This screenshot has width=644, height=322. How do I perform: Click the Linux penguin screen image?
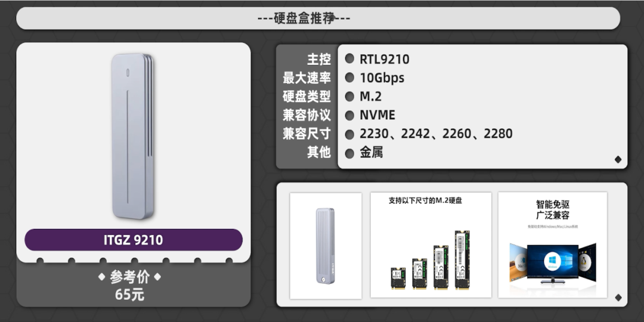coord(587,262)
